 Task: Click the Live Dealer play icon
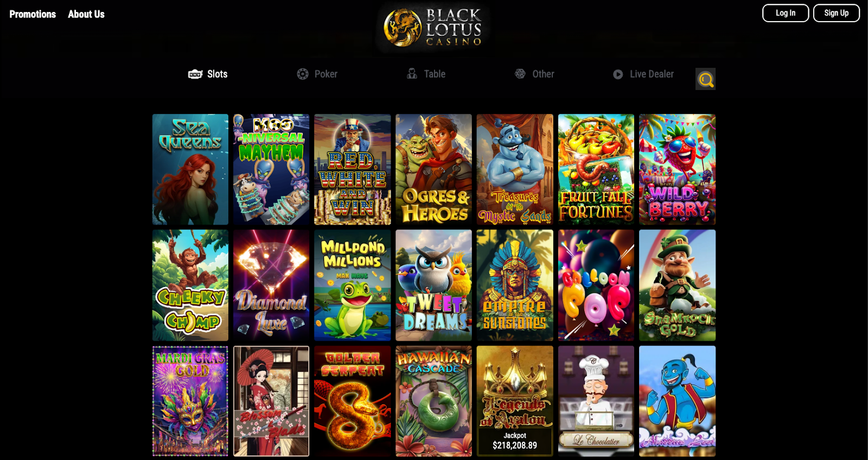(x=618, y=74)
